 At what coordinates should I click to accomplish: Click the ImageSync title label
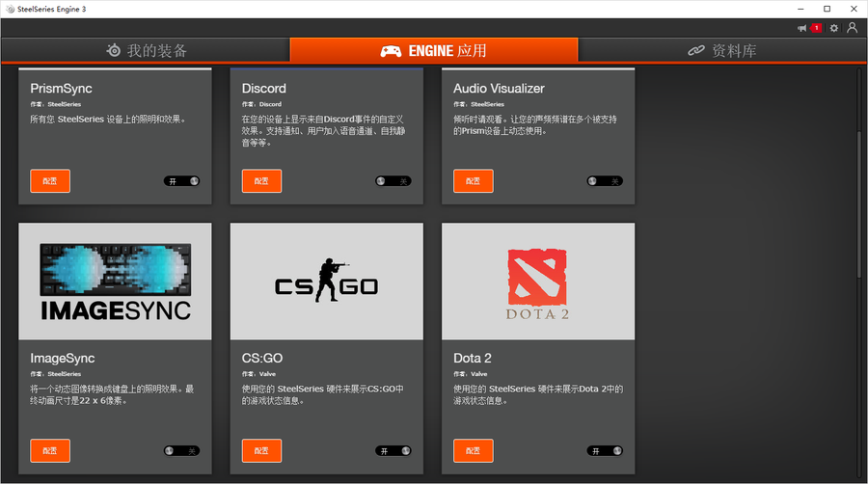(x=63, y=359)
